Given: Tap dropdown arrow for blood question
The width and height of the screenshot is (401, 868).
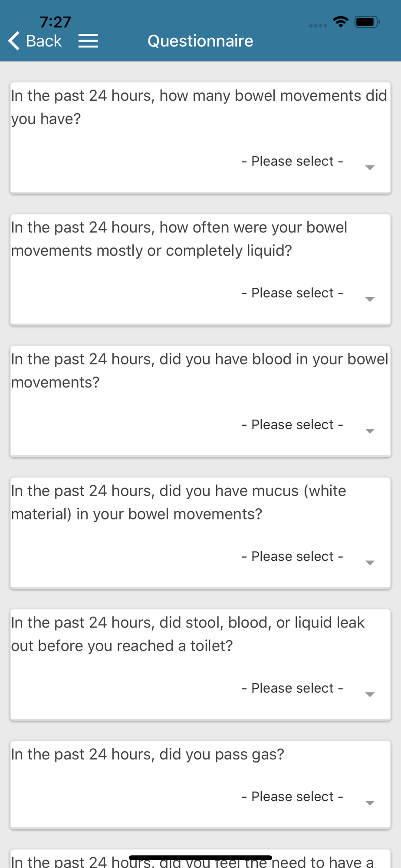Looking at the screenshot, I should (370, 431).
